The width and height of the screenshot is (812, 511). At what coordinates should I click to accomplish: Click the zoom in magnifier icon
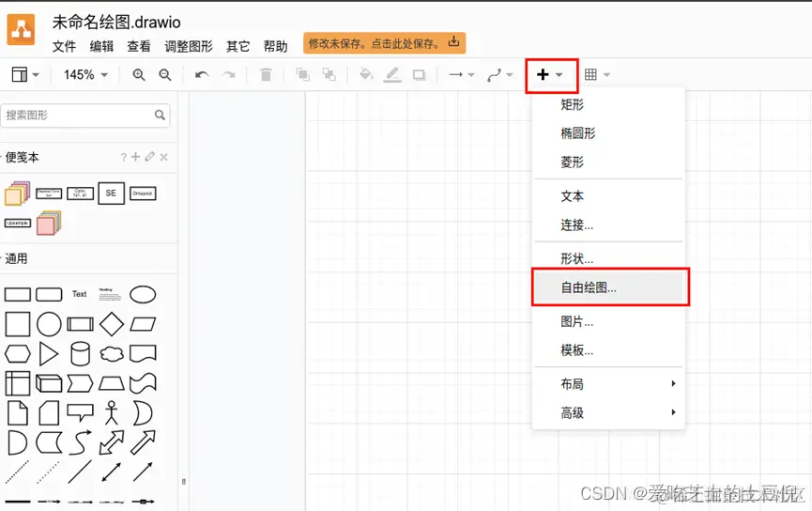click(x=138, y=74)
